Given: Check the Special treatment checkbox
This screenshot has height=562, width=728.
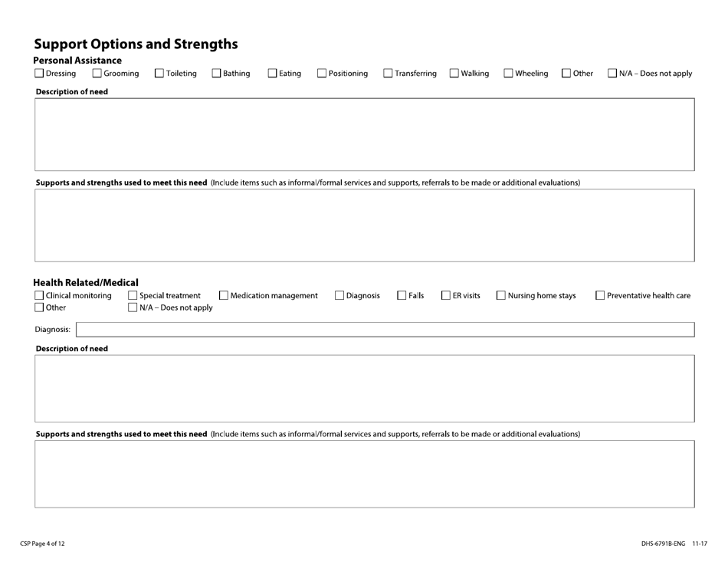Looking at the screenshot, I should [131, 294].
